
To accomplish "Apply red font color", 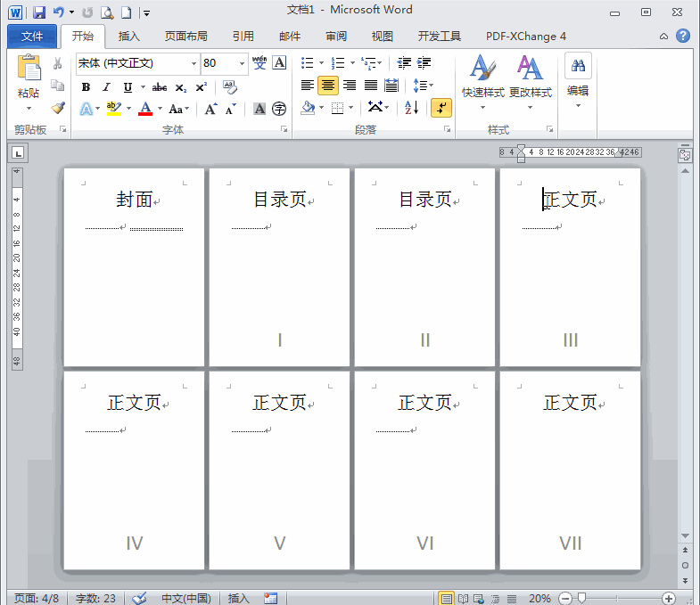I will pos(145,109).
